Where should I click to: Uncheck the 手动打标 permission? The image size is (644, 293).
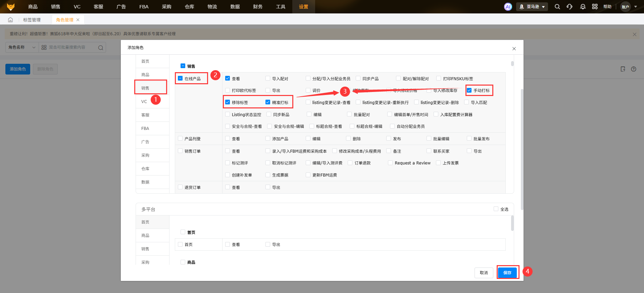point(469,90)
